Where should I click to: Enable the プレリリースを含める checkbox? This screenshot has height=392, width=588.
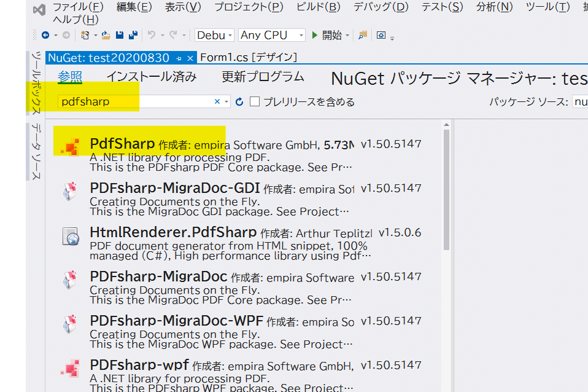[x=255, y=101]
